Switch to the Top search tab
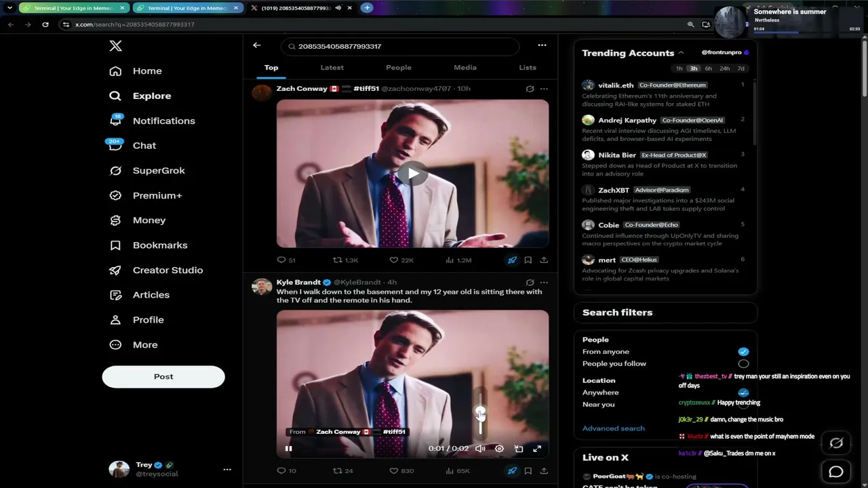Viewport: 868px width, 488px height. pos(271,68)
